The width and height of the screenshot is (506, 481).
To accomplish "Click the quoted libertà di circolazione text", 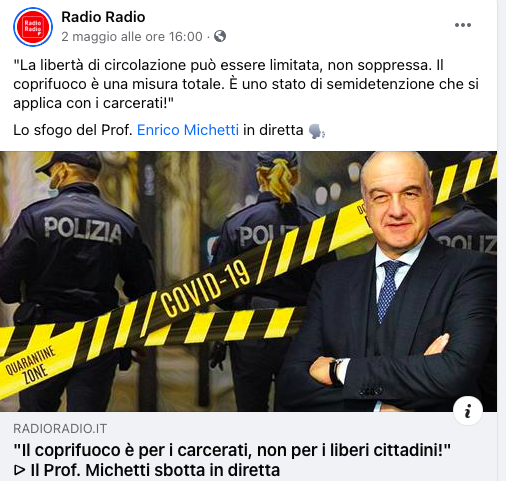I will point(246,84).
